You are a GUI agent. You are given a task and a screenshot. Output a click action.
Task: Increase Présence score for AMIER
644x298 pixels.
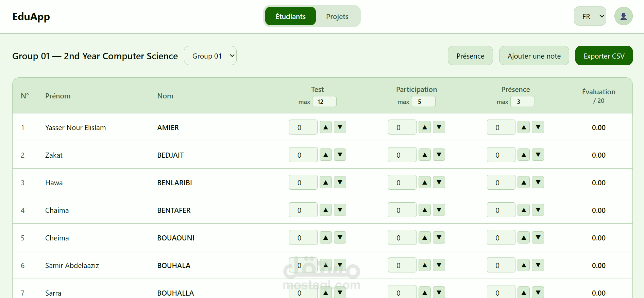click(524, 127)
